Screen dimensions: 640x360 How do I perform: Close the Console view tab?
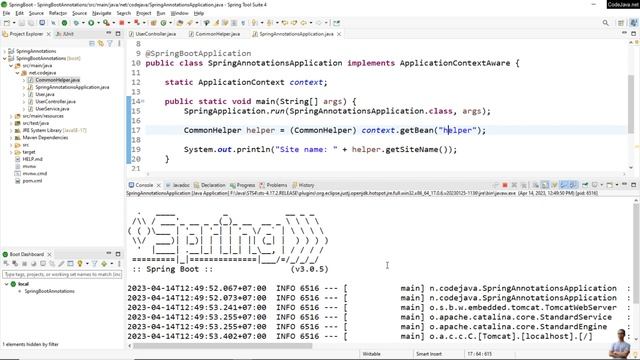click(x=159, y=185)
